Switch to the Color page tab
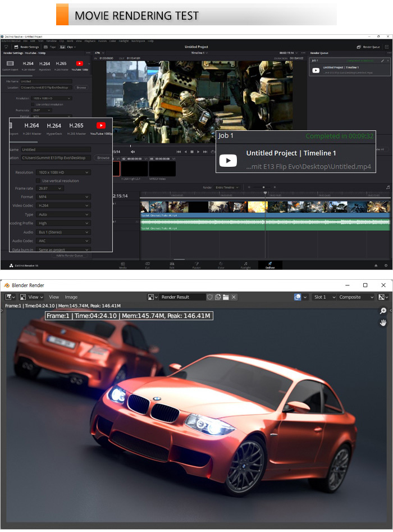Image resolution: width=393 pixels, height=532 pixels. [x=221, y=265]
